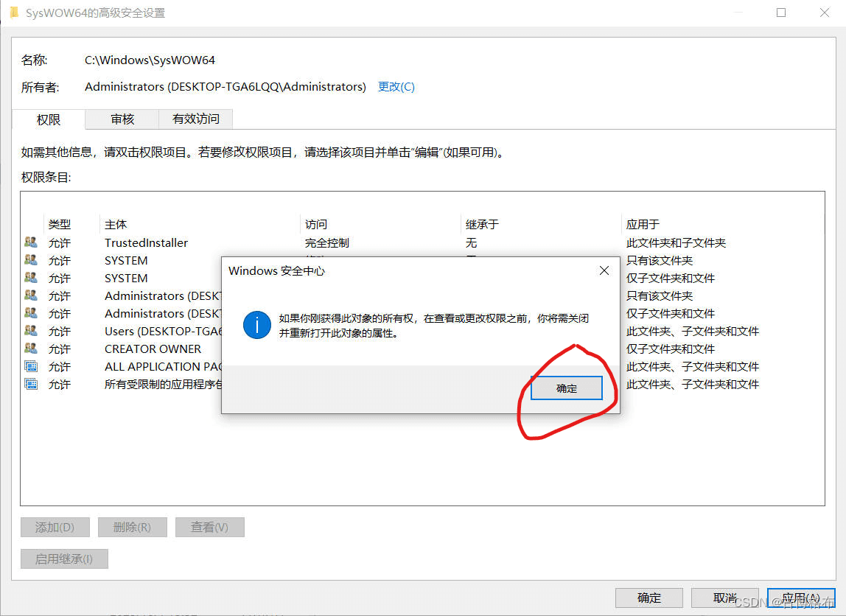Click 此文件夹和子文件夹 in TrustedInstaller row
The width and height of the screenshot is (846, 616).
click(x=676, y=242)
